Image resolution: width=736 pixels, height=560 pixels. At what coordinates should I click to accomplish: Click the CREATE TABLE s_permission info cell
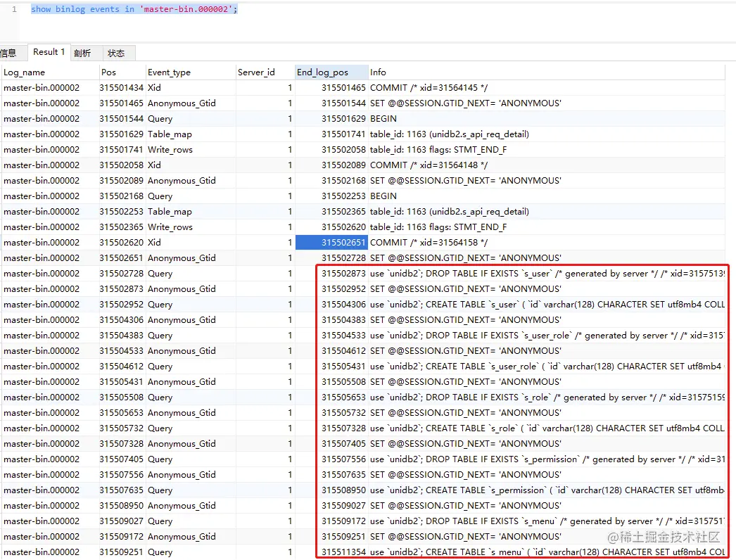[546, 490]
